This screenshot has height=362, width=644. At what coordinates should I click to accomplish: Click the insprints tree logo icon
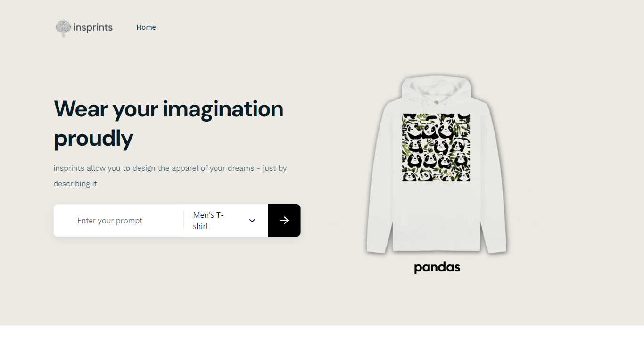(63, 28)
